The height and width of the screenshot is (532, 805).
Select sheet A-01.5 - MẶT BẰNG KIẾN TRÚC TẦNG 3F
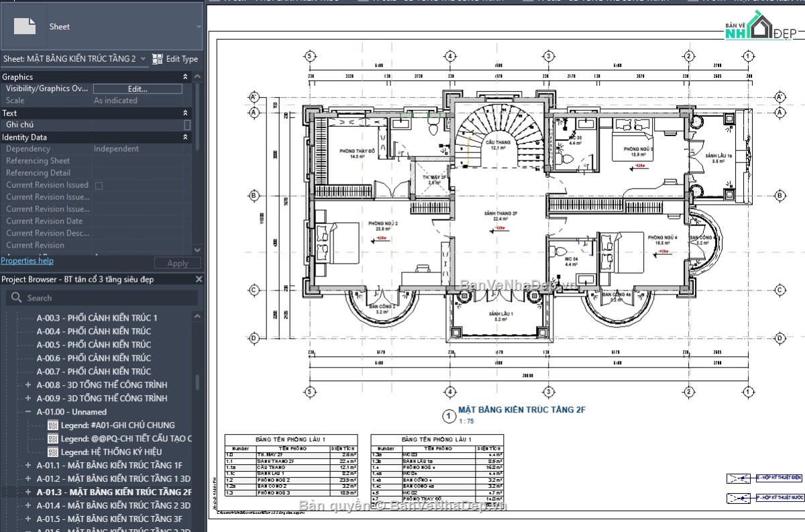(109, 519)
